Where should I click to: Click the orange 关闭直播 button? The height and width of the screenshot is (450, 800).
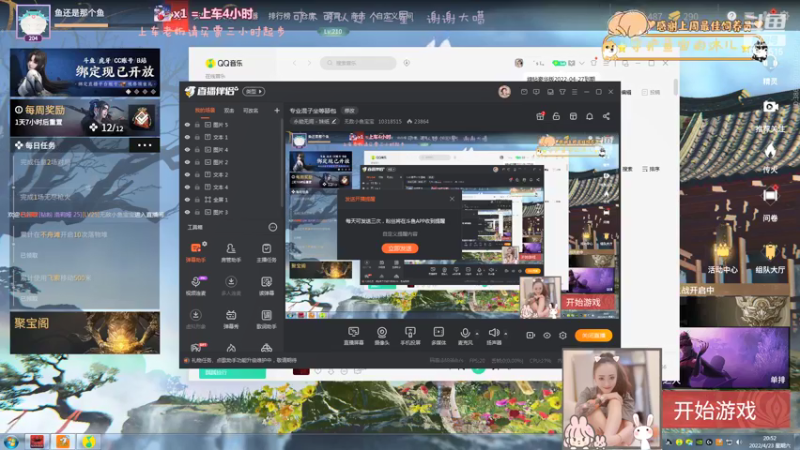(x=593, y=335)
